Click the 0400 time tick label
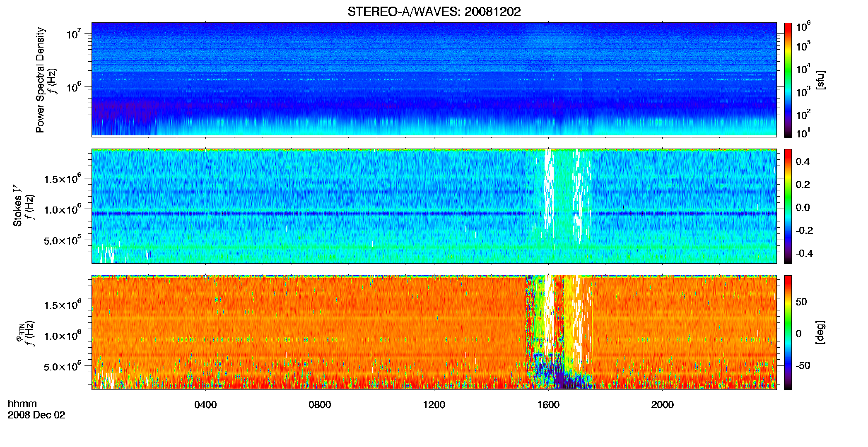 [x=205, y=405]
